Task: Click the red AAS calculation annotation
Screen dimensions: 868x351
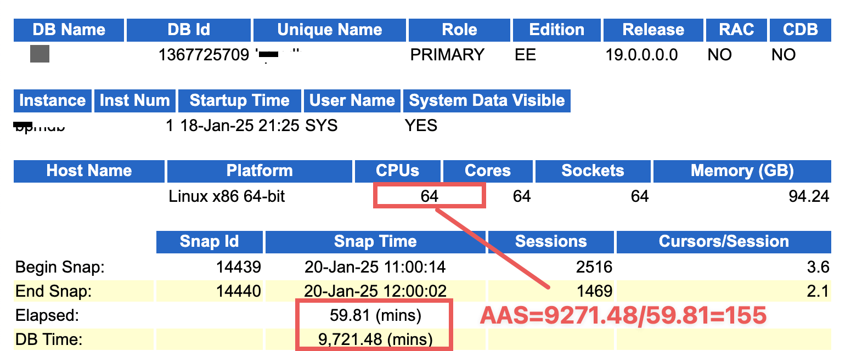Action: 623,315
